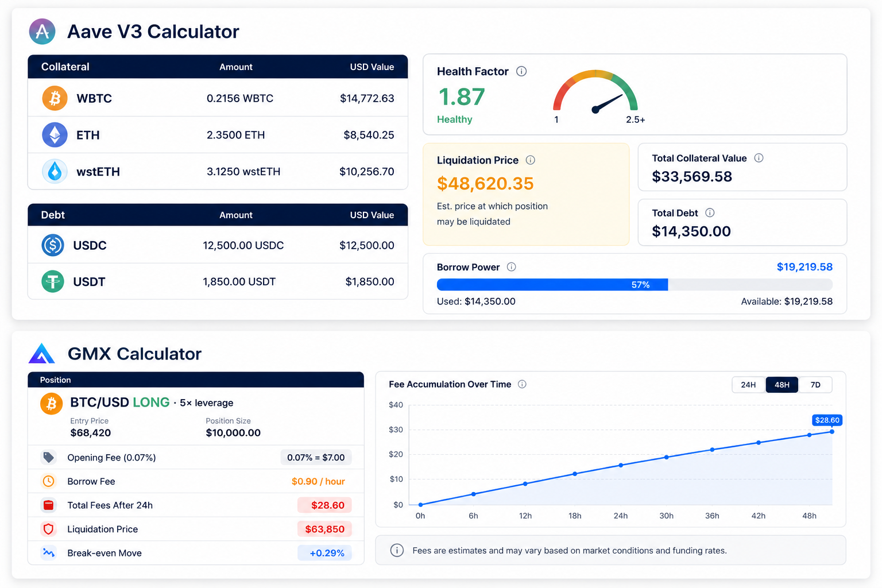Image resolution: width=882 pixels, height=588 pixels.
Task: Click the +0.29% break-even badge
Action: (324, 553)
